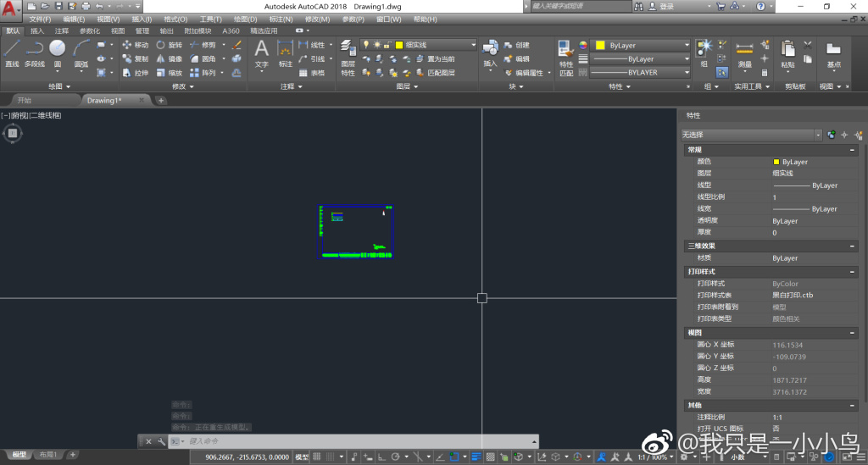
Task: Collapse the 视图 section in properties
Action: (852, 333)
